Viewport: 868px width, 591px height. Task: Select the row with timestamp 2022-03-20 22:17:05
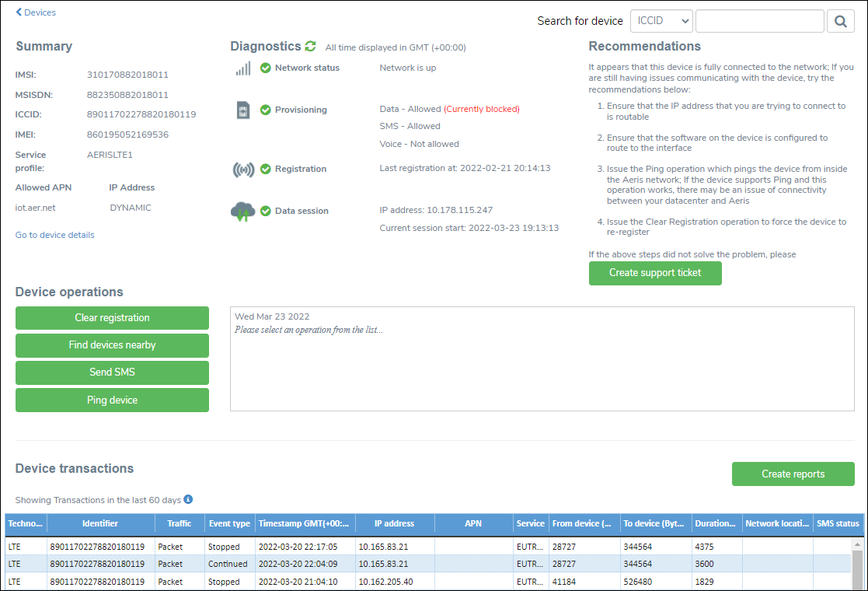(x=428, y=547)
